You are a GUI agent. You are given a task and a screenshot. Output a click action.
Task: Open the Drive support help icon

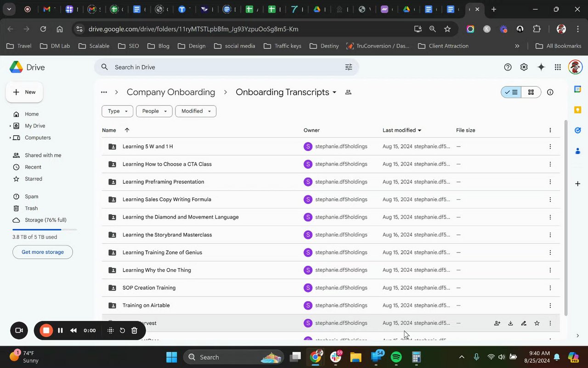(x=508, y=67)
